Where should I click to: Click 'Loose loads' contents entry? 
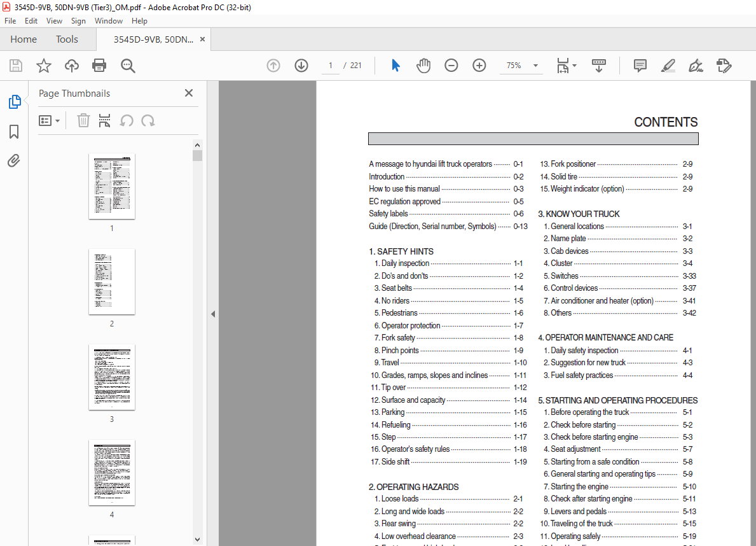pos(448,499)
